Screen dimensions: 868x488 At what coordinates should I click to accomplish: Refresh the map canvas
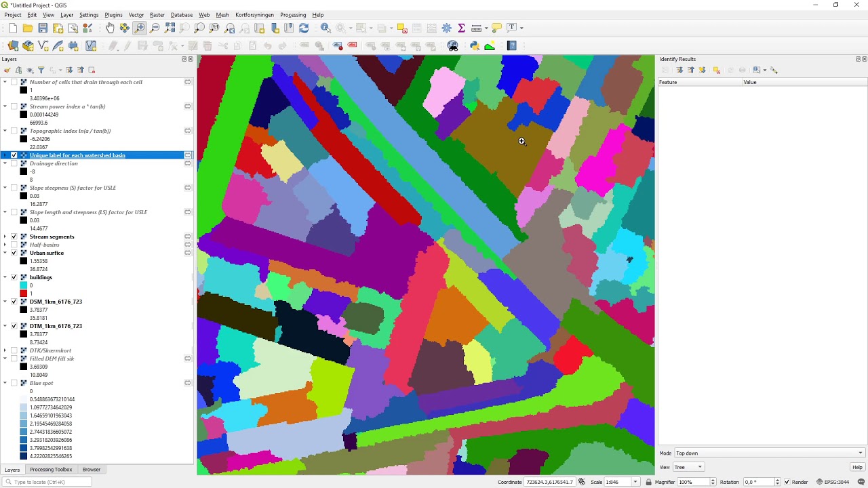pos(304,28)
